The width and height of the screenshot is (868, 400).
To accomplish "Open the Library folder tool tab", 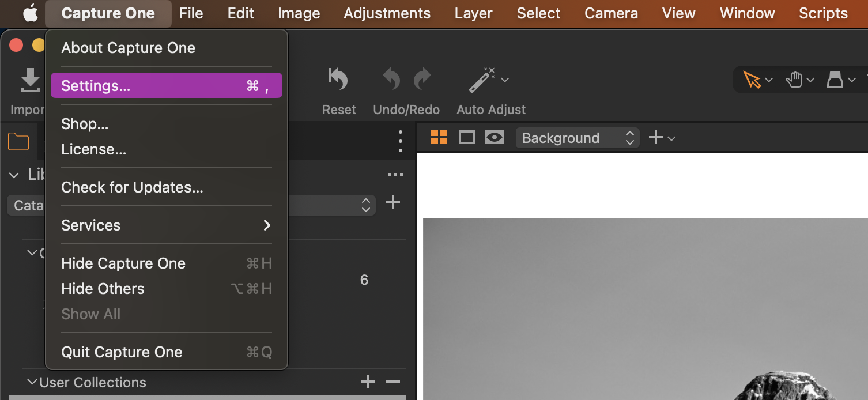I will point(18,141).
